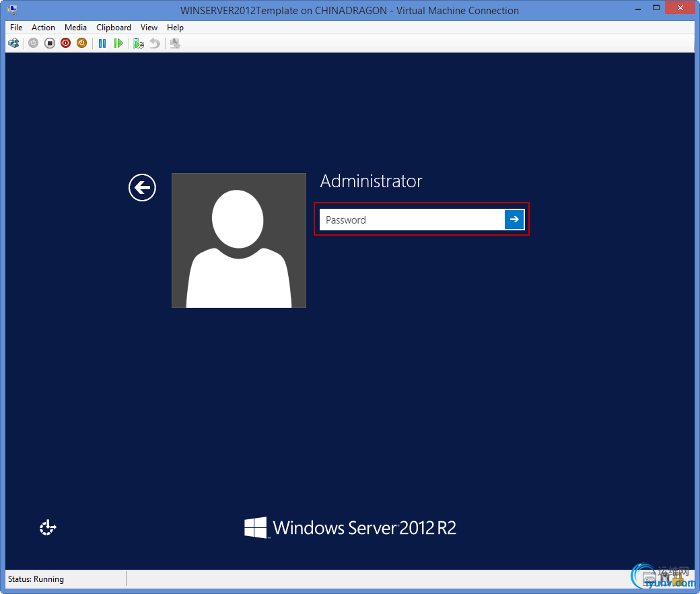700x594 pixels.
Task: Open the Help menu
Action: pyautogui.click(x=175, y=27)
